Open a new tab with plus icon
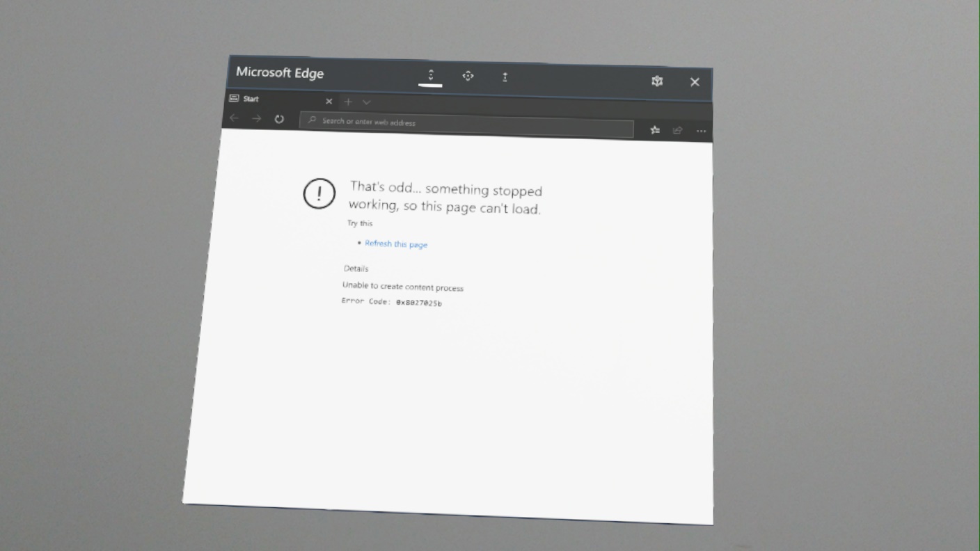980x551 pixels. [x=348, y=102]
